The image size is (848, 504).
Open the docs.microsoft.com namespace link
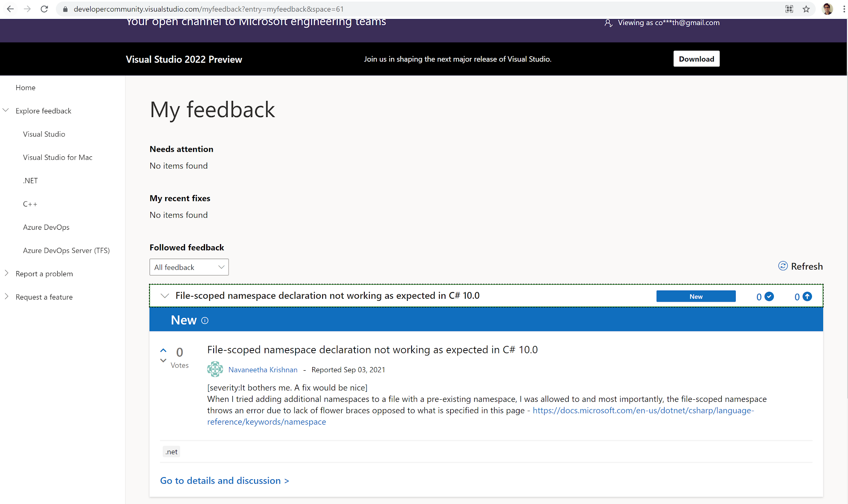480,416
